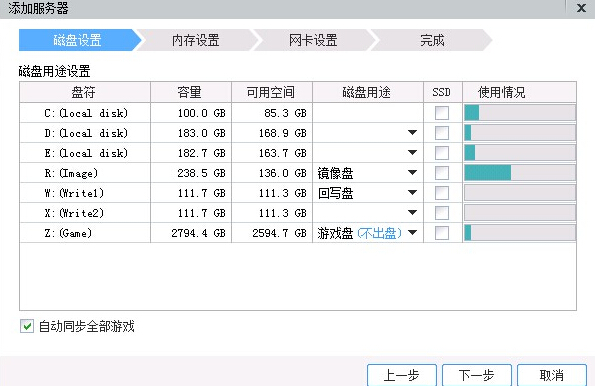Enable SSD for R: (Image) disk
This screenshot has height=386, width=595.
pyautogui.click(x=442, y=173)
